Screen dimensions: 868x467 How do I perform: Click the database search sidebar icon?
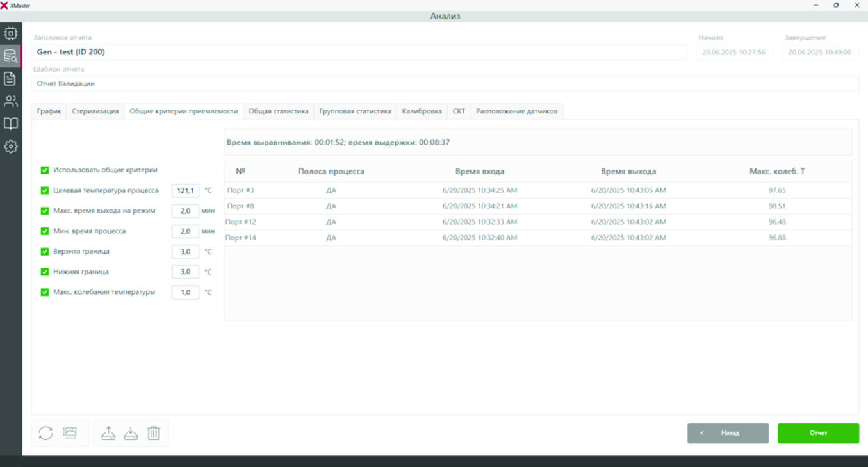click(x=10, y=56)
